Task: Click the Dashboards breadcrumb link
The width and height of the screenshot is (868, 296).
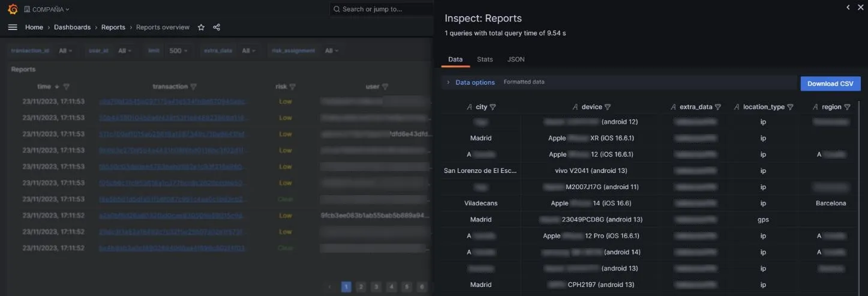Action: [72, 27]
